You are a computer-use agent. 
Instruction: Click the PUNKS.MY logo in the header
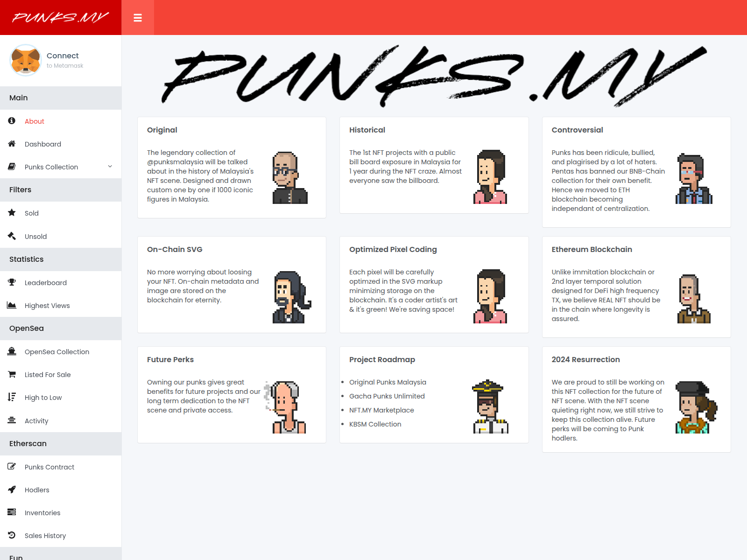pyautogui.click(x=61, y=17)
